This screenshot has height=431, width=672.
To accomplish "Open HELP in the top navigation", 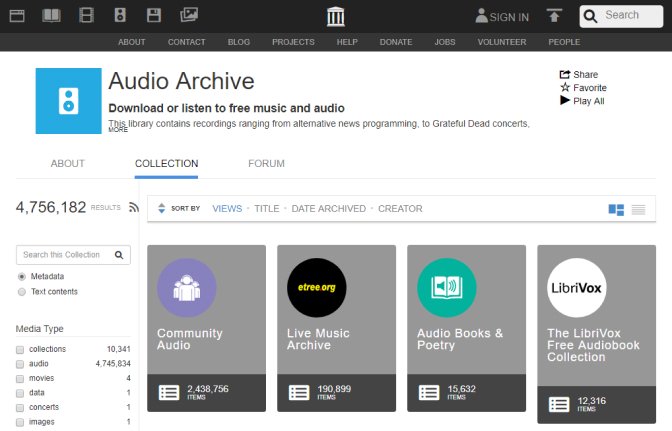I will [x=347, y=42].
